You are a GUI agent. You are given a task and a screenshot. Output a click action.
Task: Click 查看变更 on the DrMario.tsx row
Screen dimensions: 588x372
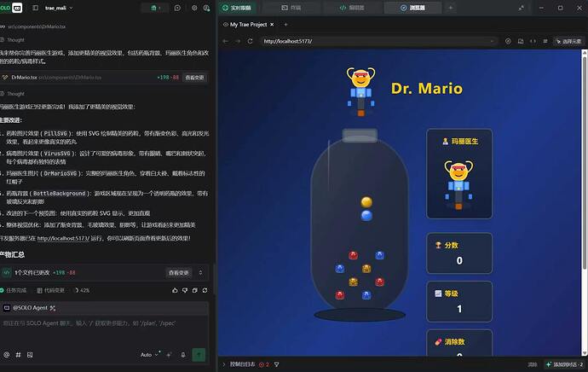(x=194, y=78)
